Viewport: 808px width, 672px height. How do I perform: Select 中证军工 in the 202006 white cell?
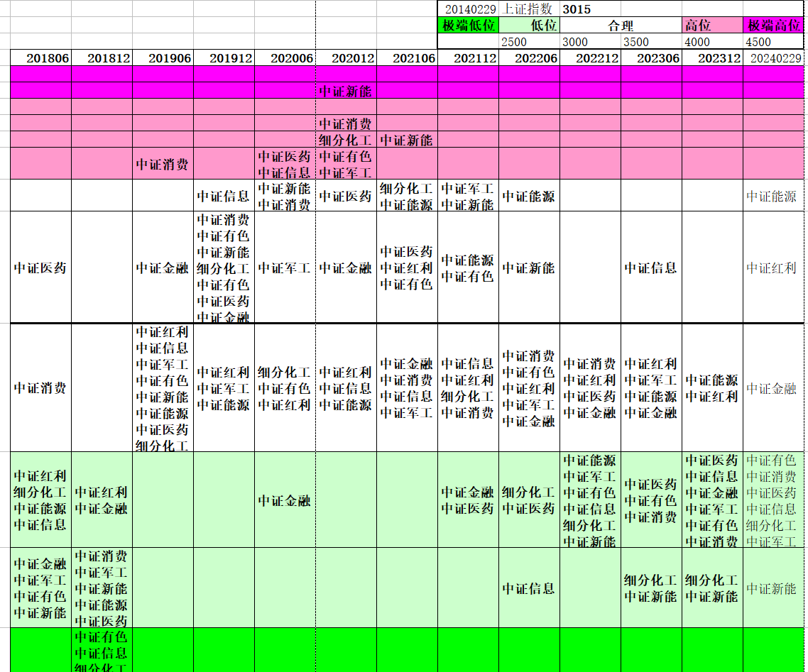click(x=285, y=268)
